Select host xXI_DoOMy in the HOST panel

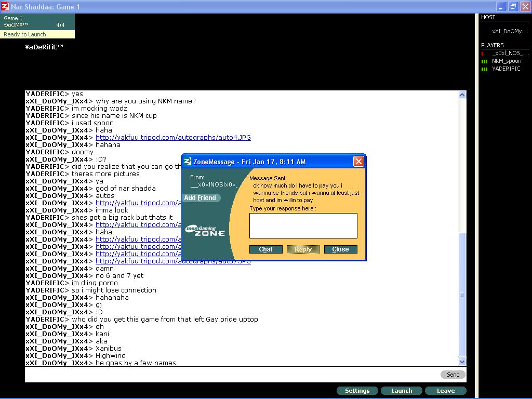pyautogui.click(x=509, y=31)
